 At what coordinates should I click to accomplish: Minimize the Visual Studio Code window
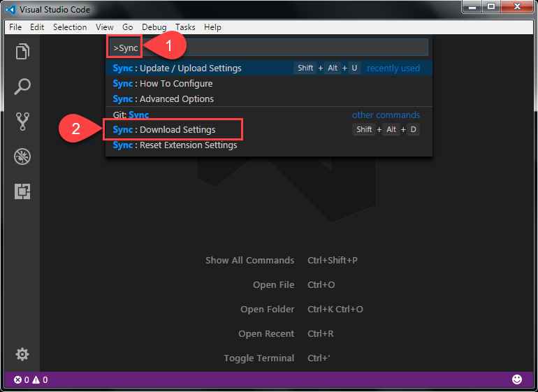pos(472,6)
